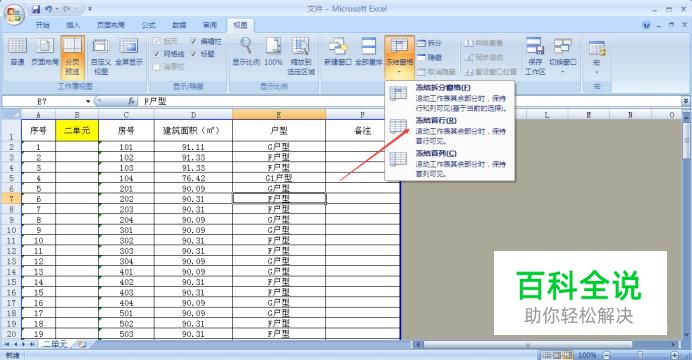
Task: Click Page Break Preview icon in status bar
Action: pos(567,355)
